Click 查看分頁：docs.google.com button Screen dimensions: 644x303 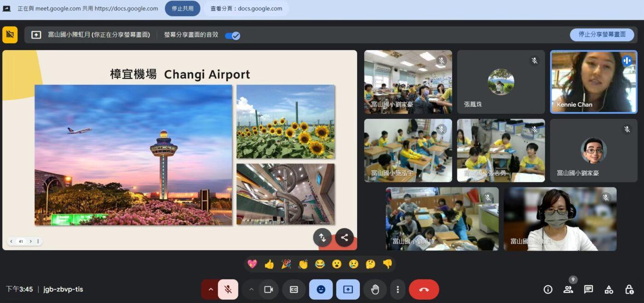pyautogui.click(x=246, y=8)
